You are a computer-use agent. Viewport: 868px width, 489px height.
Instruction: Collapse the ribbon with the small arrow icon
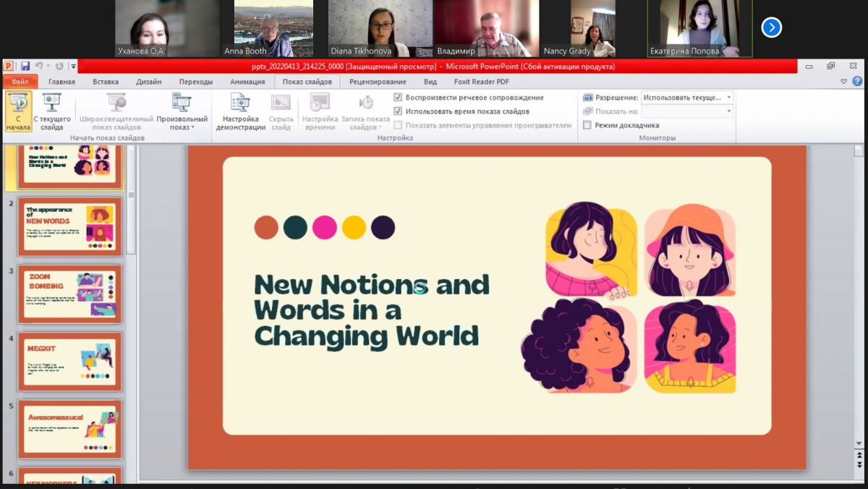(x=844, y=82)
